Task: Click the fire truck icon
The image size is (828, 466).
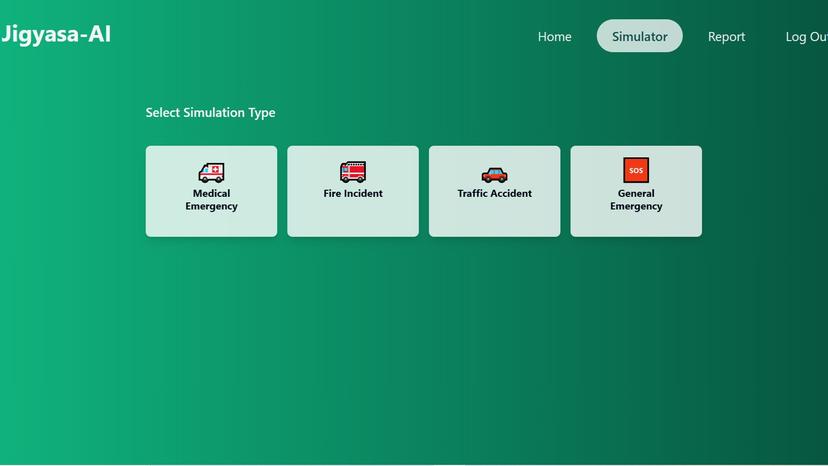Action: tap(353, 172)
